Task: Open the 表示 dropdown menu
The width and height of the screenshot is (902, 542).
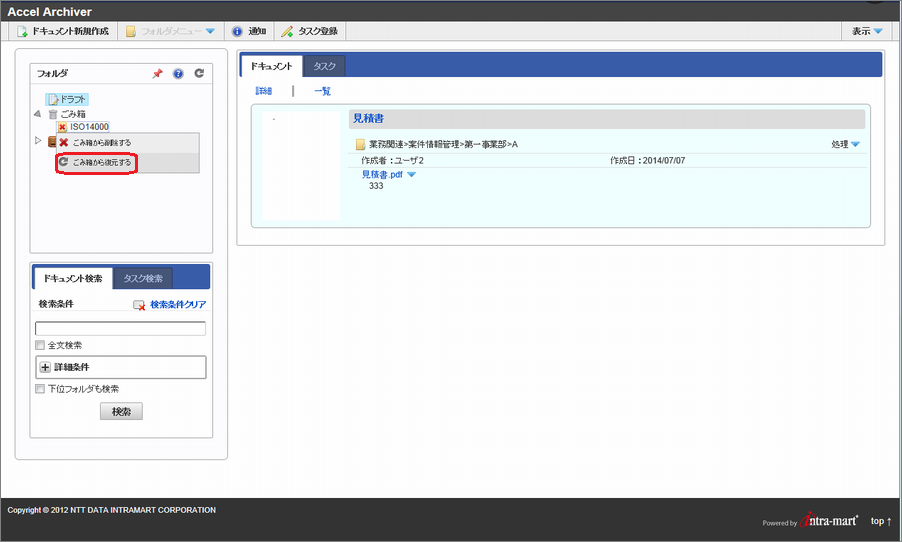Action: click(x=866, y=31)
